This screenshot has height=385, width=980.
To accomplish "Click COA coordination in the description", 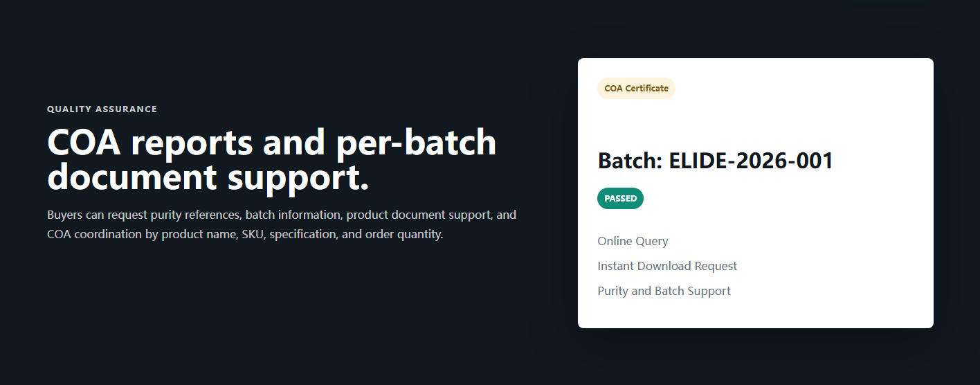I will point(94,234).
